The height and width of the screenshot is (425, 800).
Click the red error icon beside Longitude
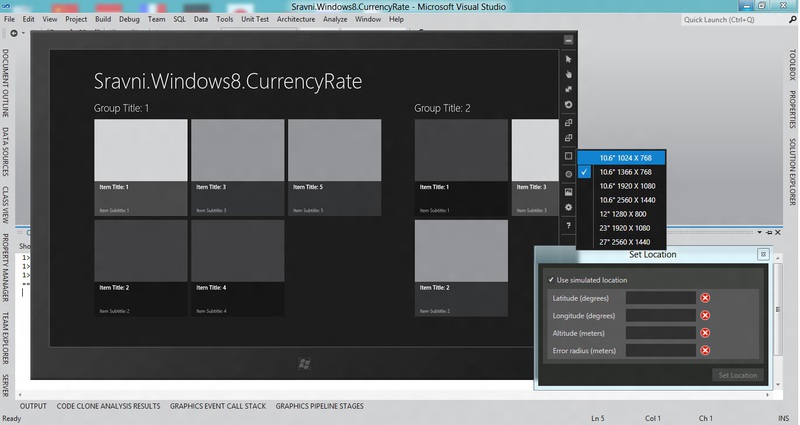click(x=705, y=315)
